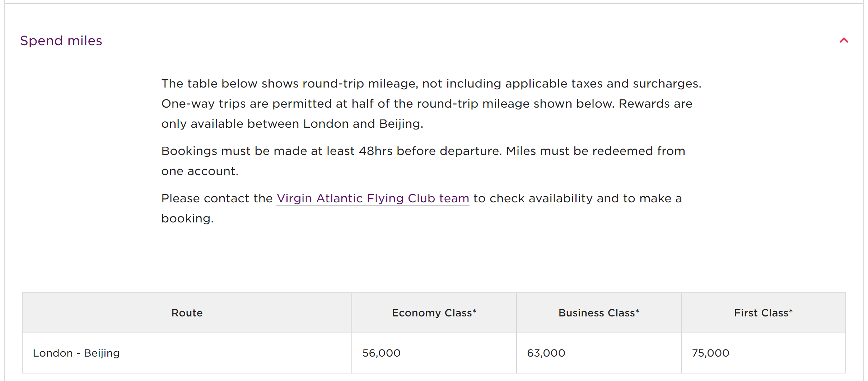Click the Economy Class column header

click(x=434, y=313)
